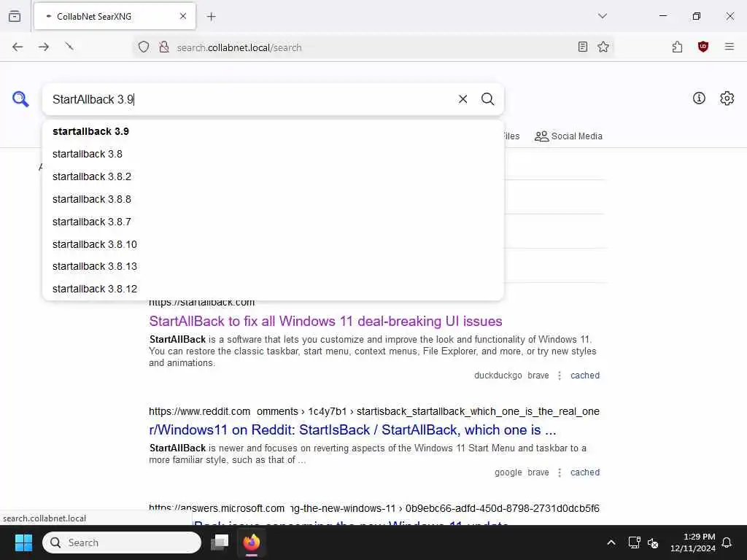Show hidden system tray icons

611,542
